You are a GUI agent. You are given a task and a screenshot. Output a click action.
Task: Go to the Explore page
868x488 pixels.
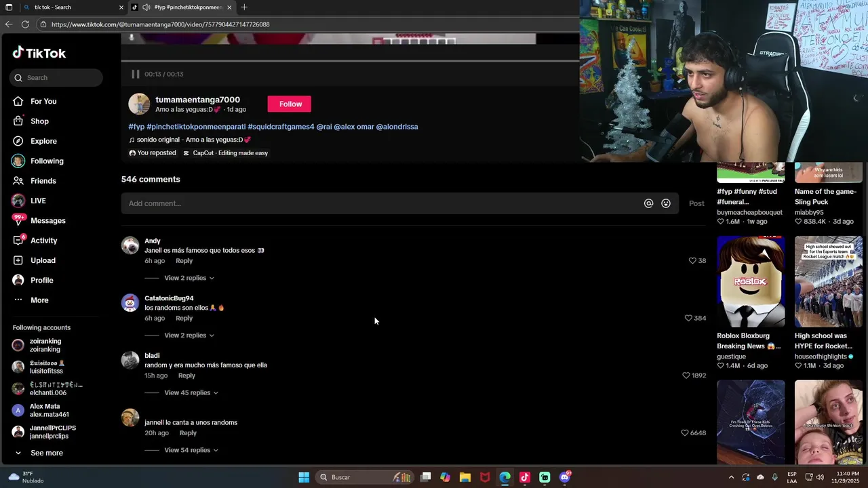[43, 141]
